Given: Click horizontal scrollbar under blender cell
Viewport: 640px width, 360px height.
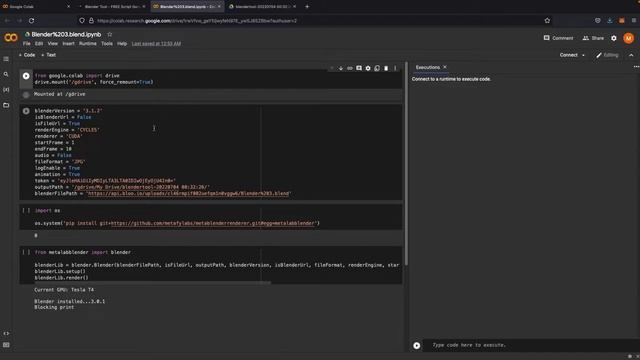Looking at the screenshot, I should (x=152, y=282).
